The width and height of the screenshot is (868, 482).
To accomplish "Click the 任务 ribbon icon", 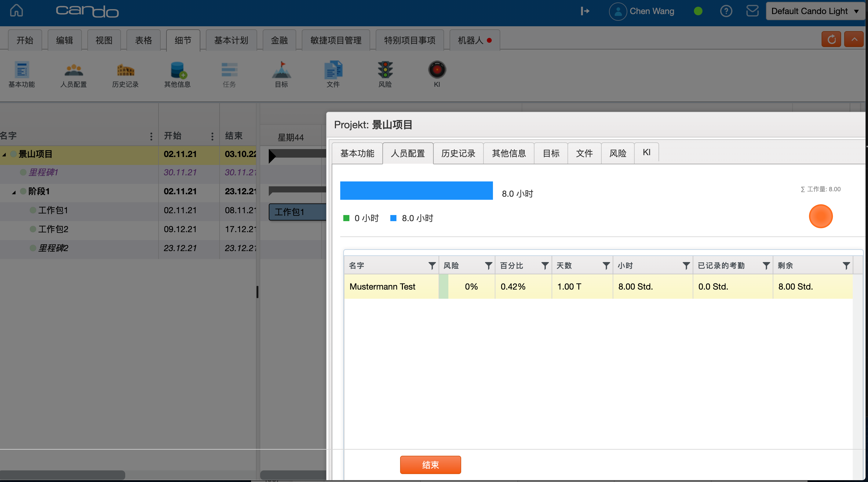I will (x=229, y=75).
